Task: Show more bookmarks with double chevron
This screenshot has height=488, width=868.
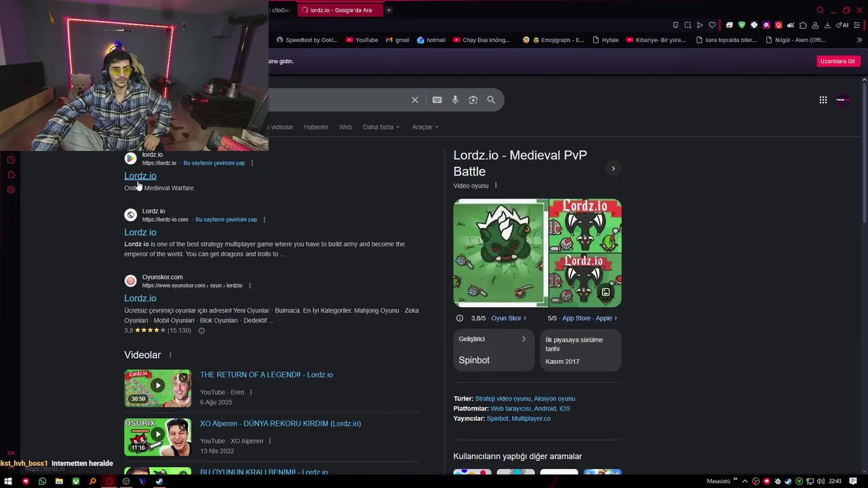Action: click(859, 40)
